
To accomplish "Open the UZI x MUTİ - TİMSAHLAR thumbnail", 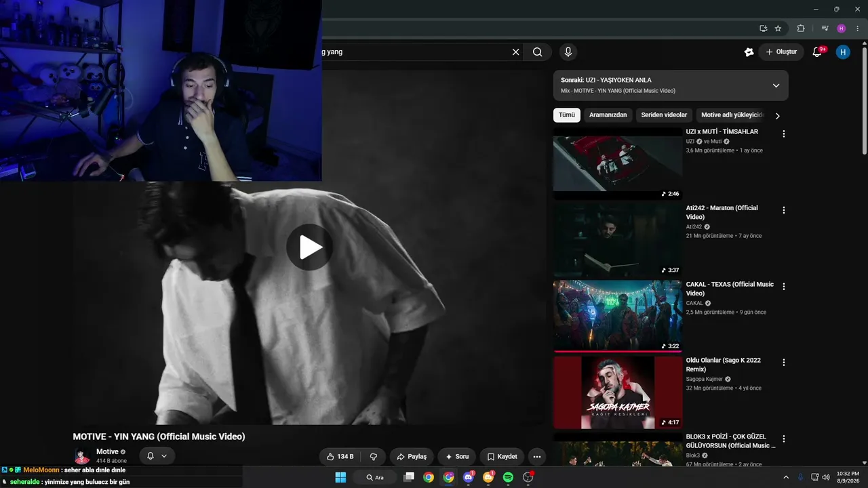I will coord(618,163).
